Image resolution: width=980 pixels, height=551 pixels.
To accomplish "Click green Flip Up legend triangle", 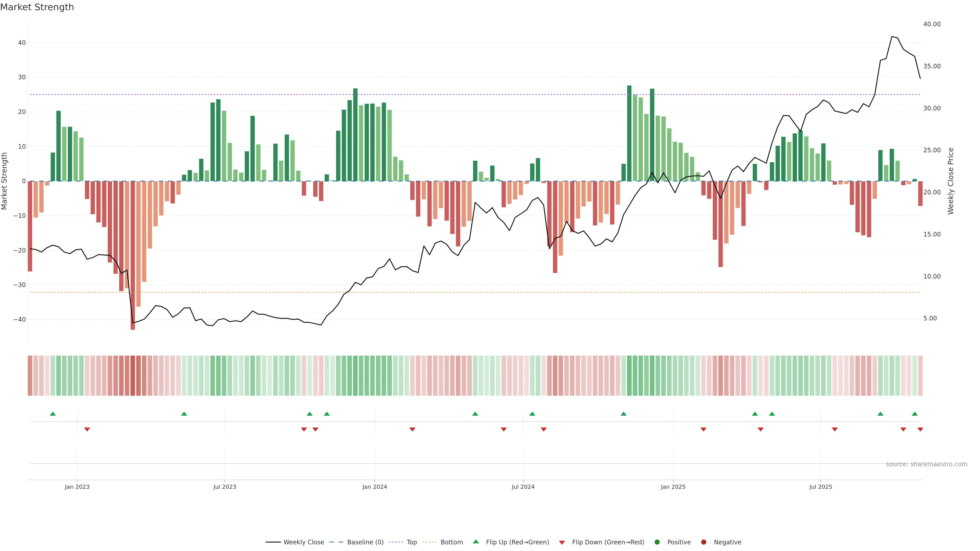I will point(475,542).
